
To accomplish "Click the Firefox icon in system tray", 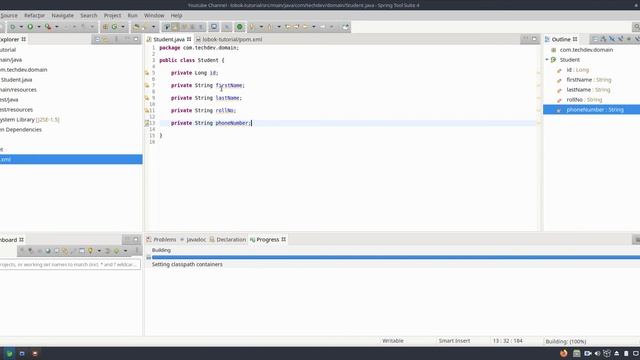I will tap(564, 353).
